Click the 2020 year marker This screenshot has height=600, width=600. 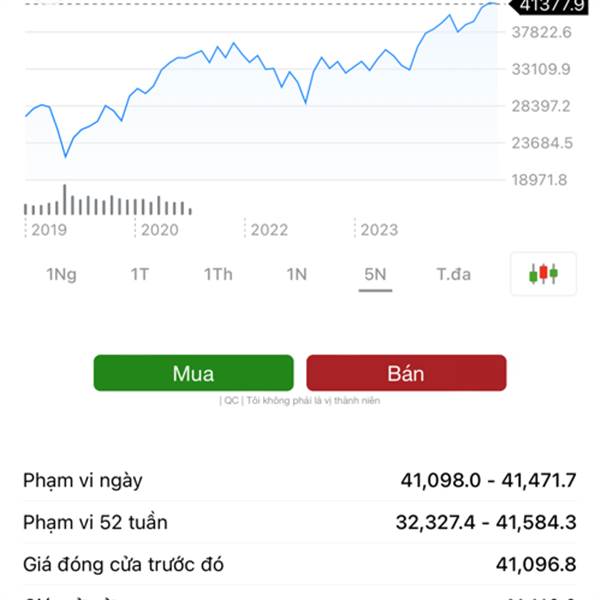159,230
